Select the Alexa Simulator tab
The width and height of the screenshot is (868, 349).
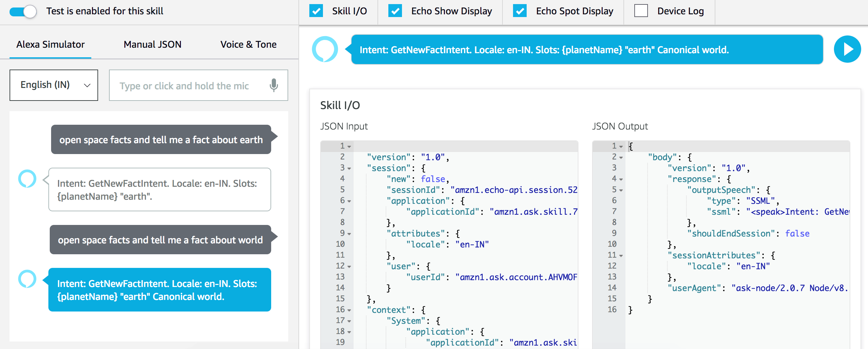click(50, 44)
